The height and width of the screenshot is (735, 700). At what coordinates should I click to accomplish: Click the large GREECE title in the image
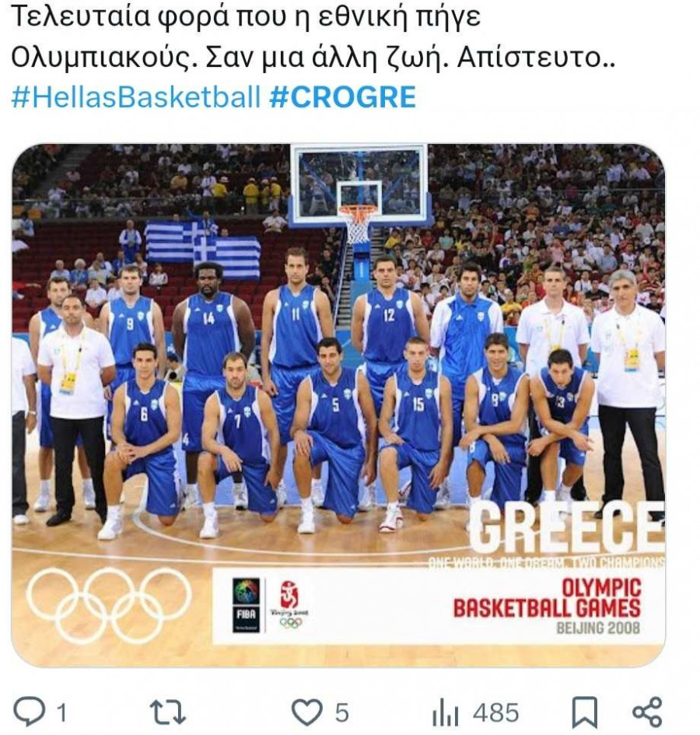[x=566, y=528]
